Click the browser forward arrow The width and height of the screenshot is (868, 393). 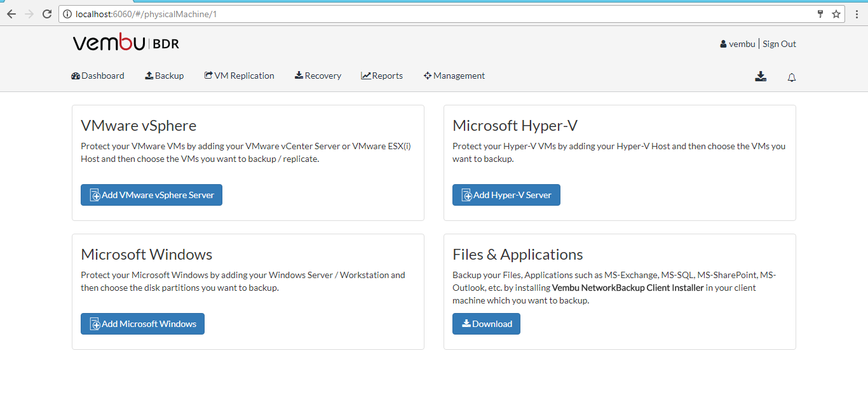point(29,14)
